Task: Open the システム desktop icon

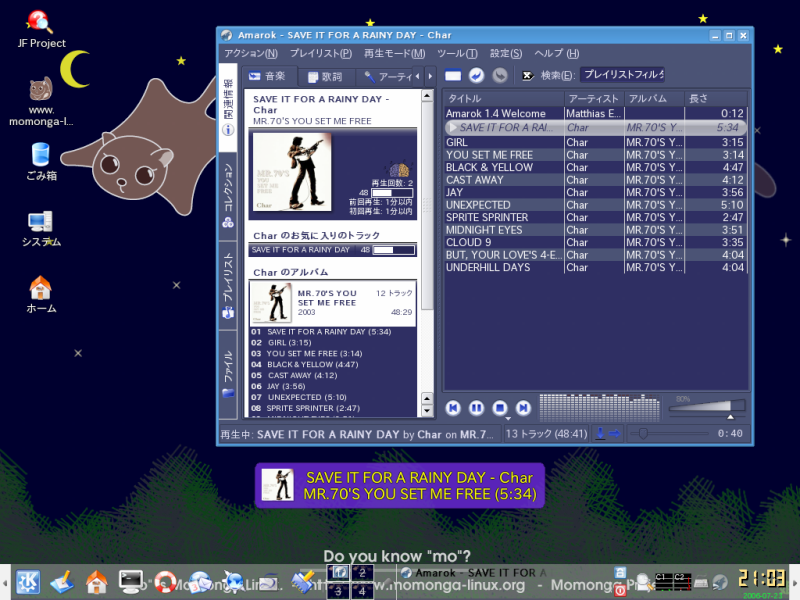Action: (41, 229)
